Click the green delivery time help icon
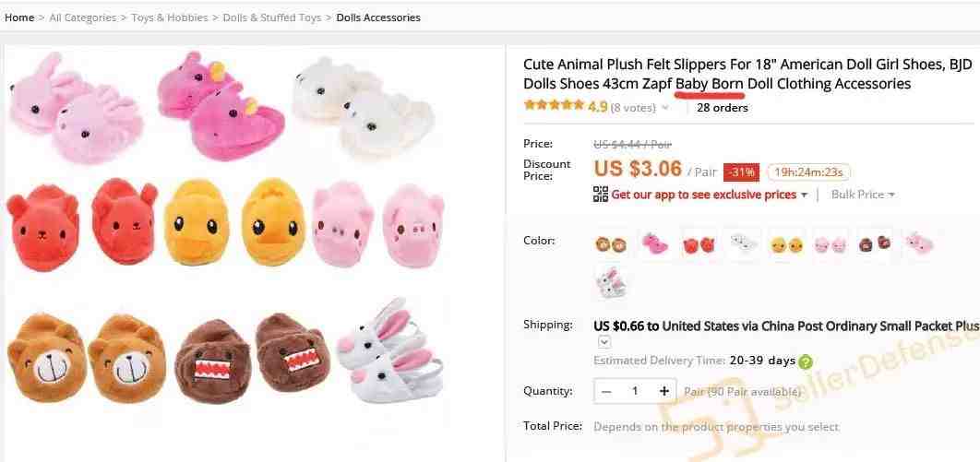Image resolution: width=980 pixels, height=462 pixels. pos(806,361)
